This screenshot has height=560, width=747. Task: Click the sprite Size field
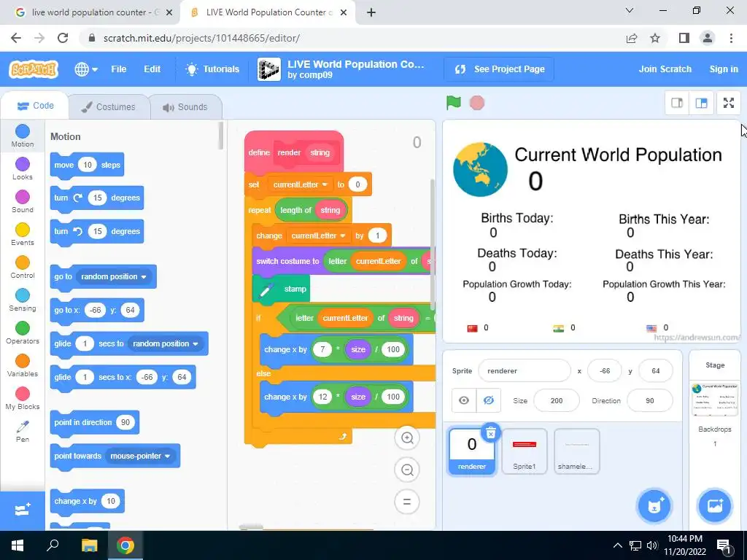pos(557,400)
